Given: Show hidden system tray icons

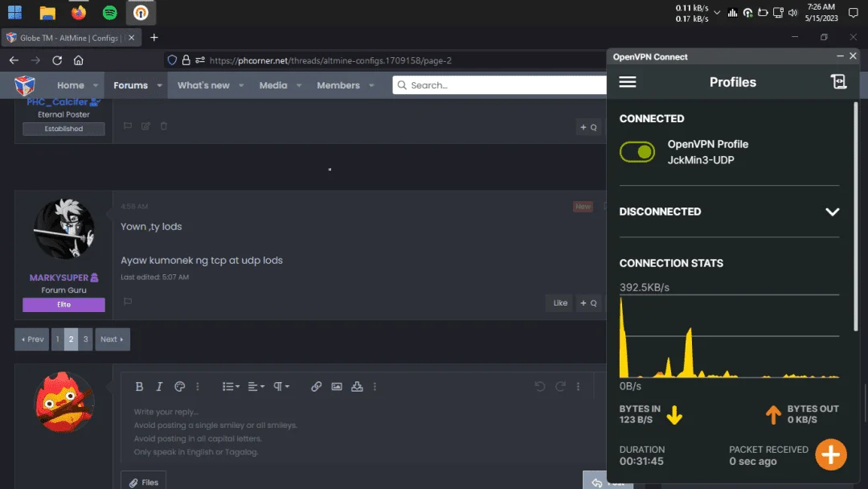Looking at the screenshot, I should click(x=717, y=12).
